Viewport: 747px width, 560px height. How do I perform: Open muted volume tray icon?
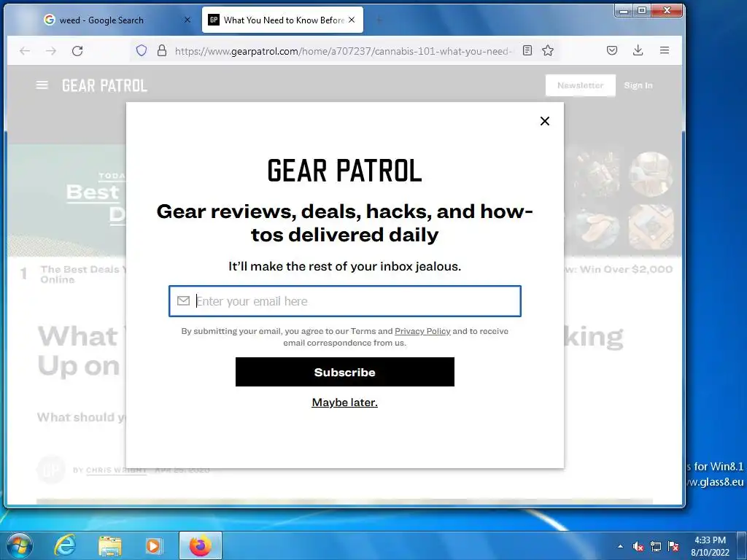[x=638, y=546]
